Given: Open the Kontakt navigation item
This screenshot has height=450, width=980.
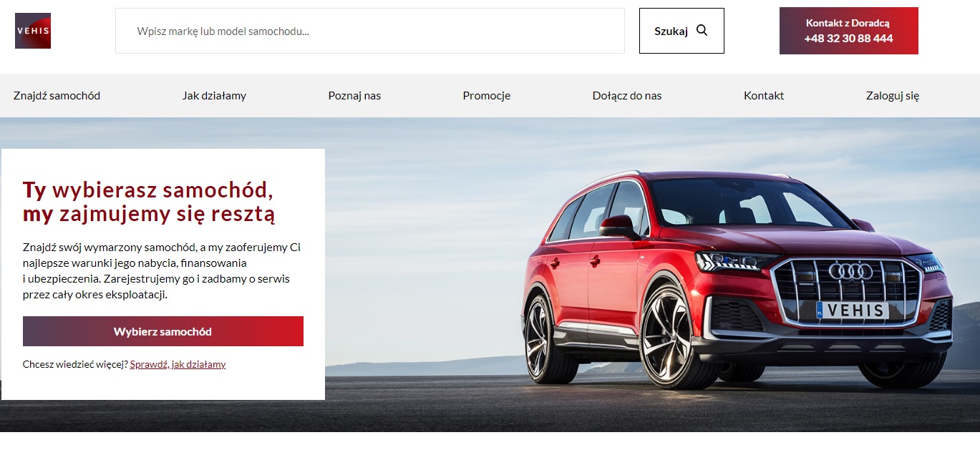Looking at the screenshot, I should coord(764,95).
